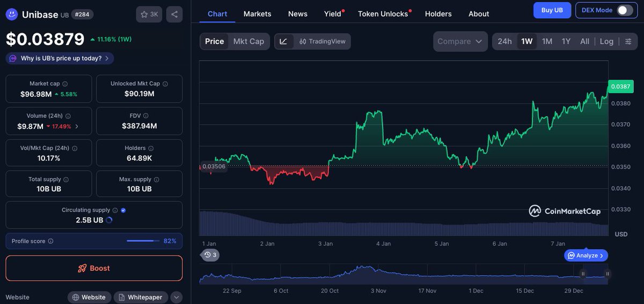Screen dimensions: 644x304
Task: Click the $90.19M unlocked market cap value
Action: [x=140, y=93]
